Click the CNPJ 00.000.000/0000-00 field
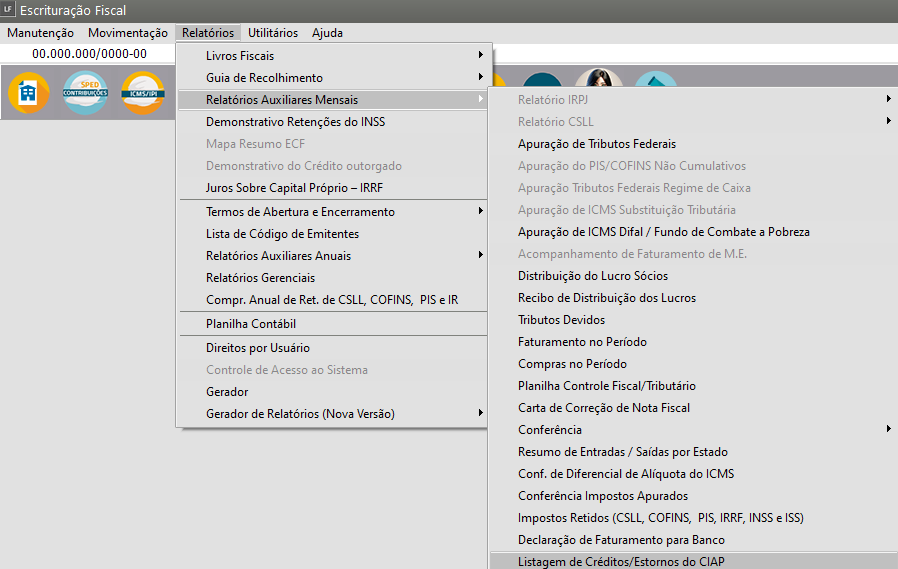Image resolution: width=898 pixels, height=569 pixels. click(x=89, y=54)
